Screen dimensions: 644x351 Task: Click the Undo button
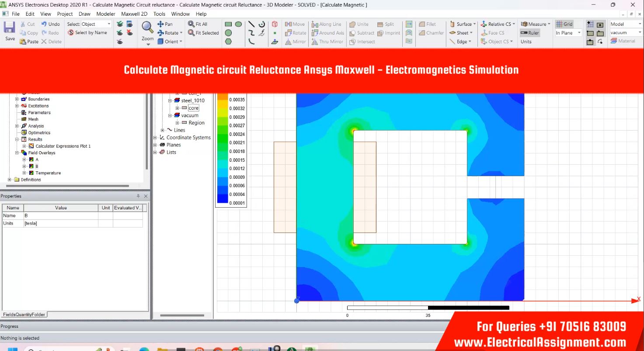click(x=51, y=24)
